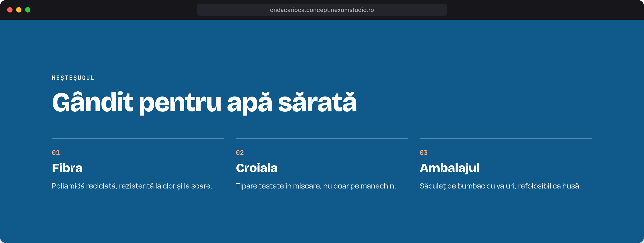Click the 'MEȘTEȘUGUL' section label
This screenshot has width=644, height=243.
pyautogui.click(x=73, y=78)
